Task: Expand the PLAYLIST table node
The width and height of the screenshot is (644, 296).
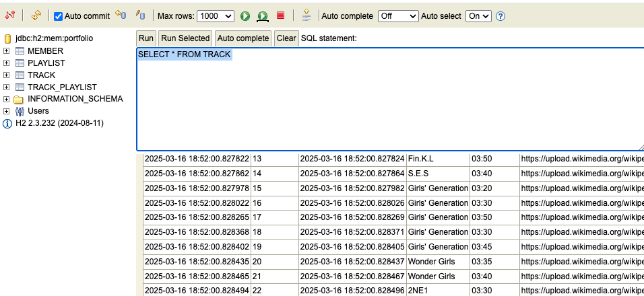Action: click(x=6, y=63)
